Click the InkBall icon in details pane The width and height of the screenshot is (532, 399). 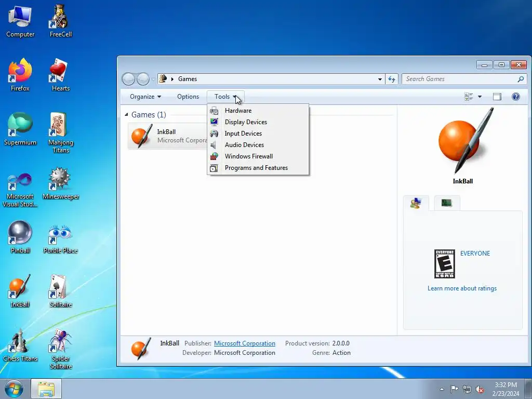coord(141,349)
